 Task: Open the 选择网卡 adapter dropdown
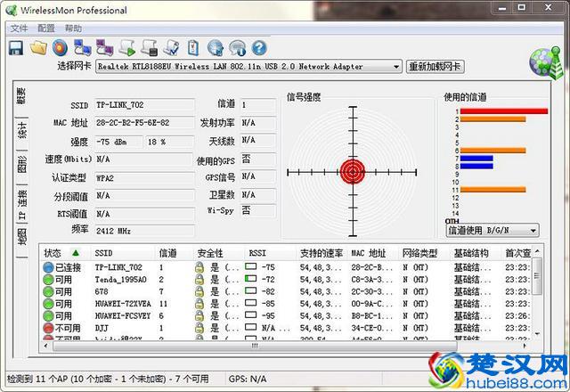coord(248,67)
